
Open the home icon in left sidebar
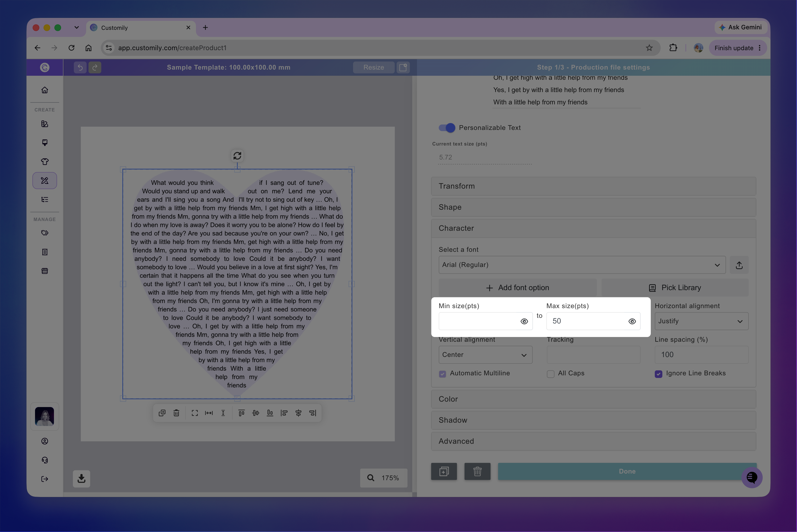[44, 90]
